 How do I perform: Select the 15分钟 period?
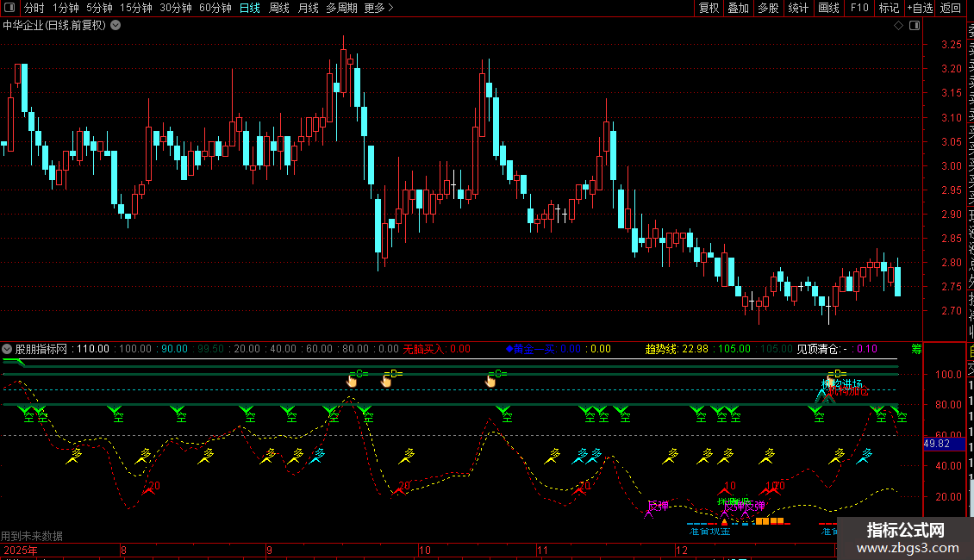pos(135,8)
